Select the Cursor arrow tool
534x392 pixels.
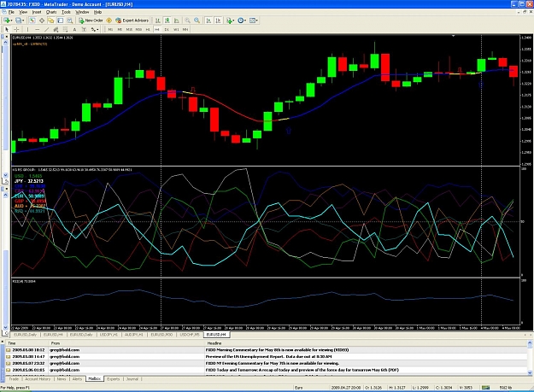click(x=7, y=30)
